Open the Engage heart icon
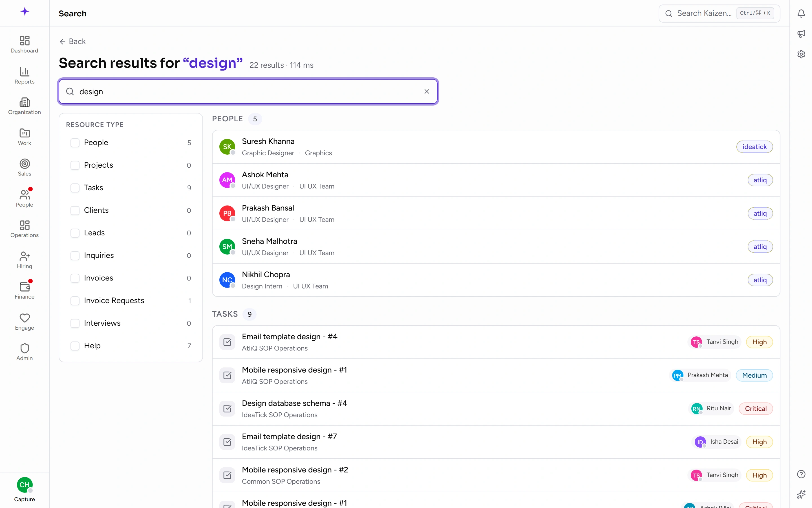 click(25, 321)
